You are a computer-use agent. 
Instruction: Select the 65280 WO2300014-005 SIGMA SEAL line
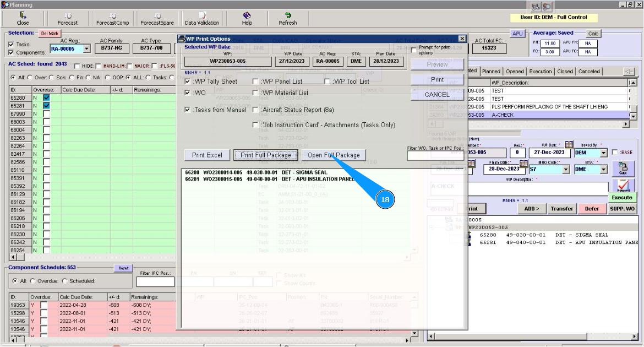(x=256, y=172)
